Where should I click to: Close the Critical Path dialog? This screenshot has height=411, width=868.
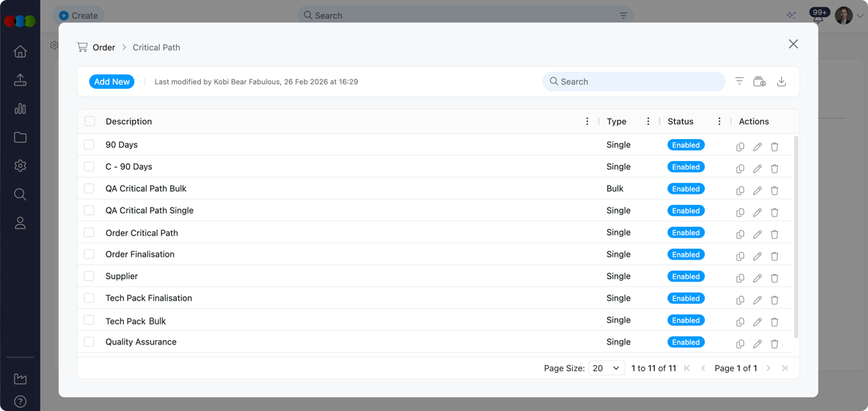(x=793, y=44)
